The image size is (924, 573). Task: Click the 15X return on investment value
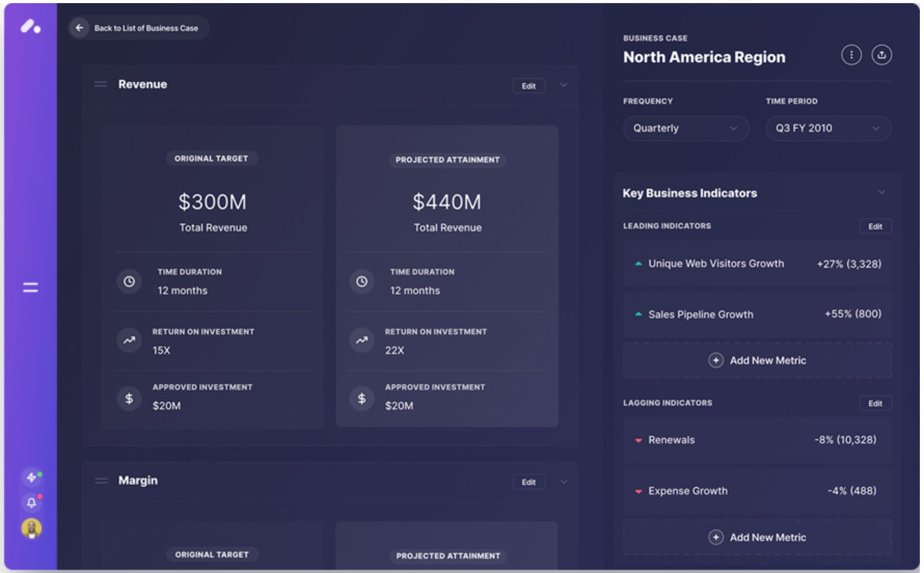point(161,350)
